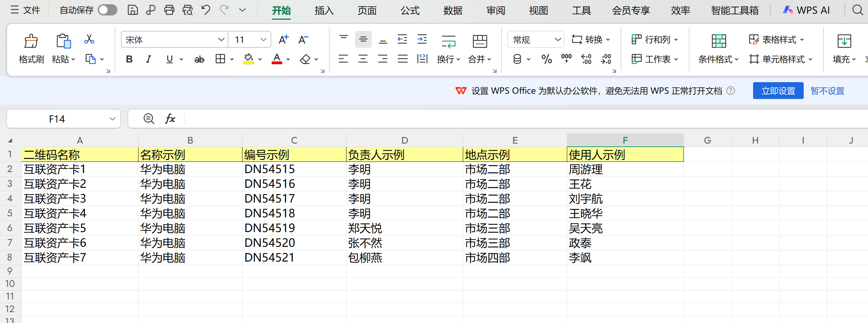Viewport: 868px width, 323px height.
Task: Undo the last action
Action: 206,10
